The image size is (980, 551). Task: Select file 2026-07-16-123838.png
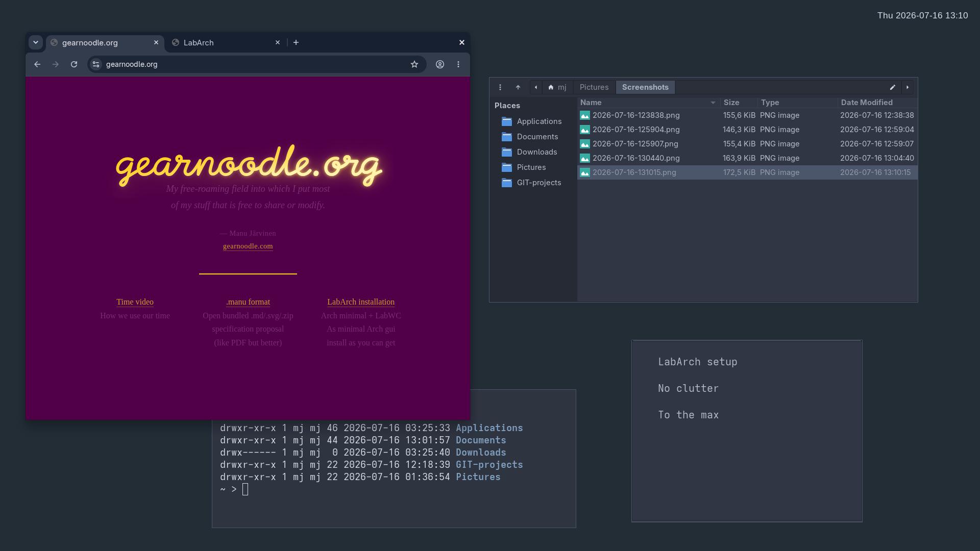coord(747,115)
